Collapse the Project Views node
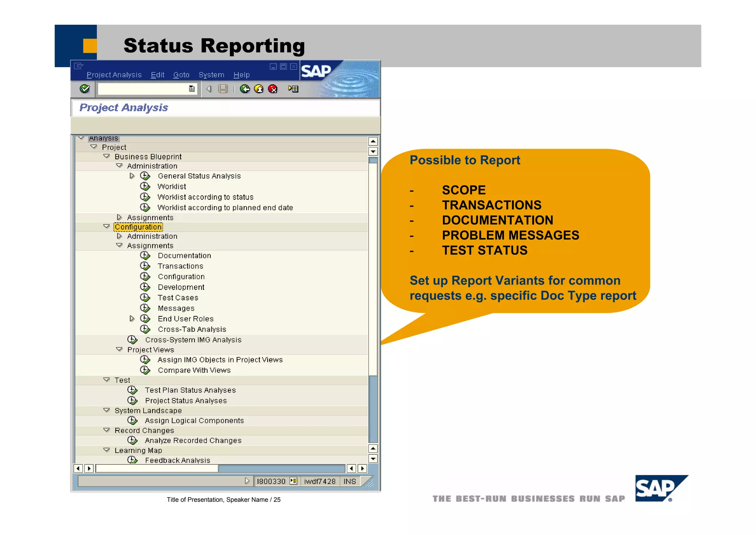Screen dimensions: 756x535 pyautogui.click(x=119, y=350)
